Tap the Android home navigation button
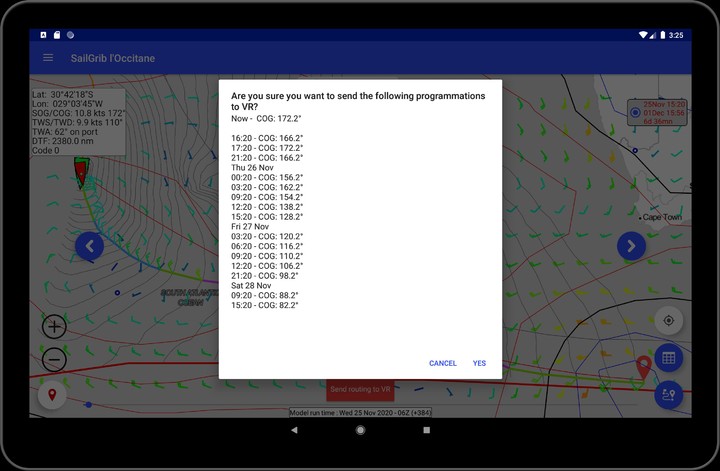Screen dimensions: 720x471 (x=360, y=430)
